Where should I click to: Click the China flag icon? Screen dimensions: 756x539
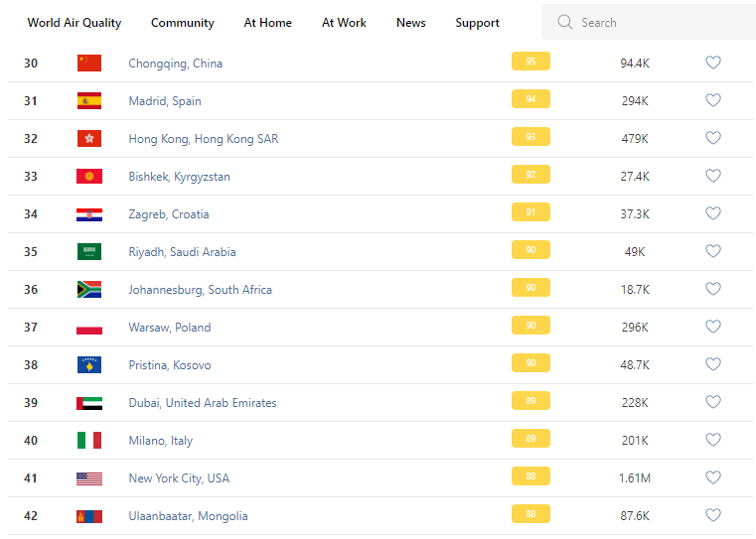point(89,63)
